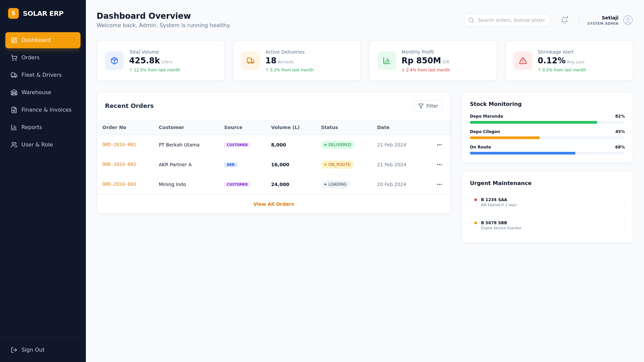The width and height of the screenshot is (644, 362).
Task: Open more options for ORD-2024-002
Action: (439, 165)
